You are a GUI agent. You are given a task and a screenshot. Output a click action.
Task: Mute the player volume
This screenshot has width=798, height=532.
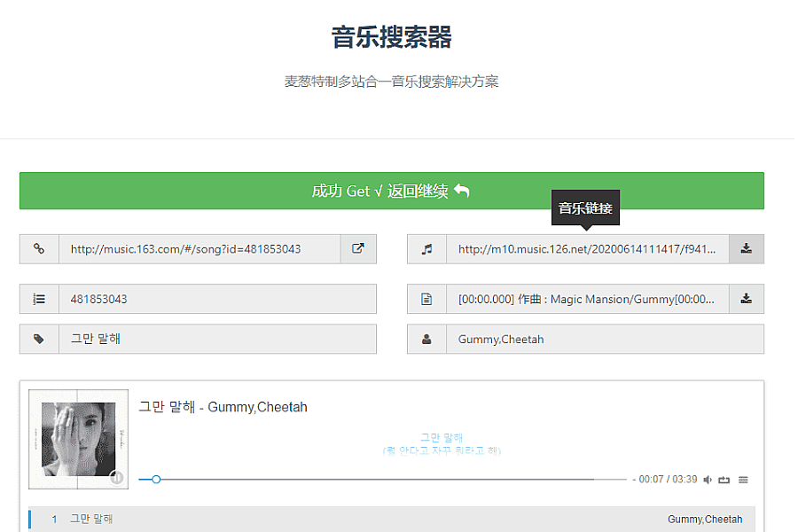click(708, 480)
